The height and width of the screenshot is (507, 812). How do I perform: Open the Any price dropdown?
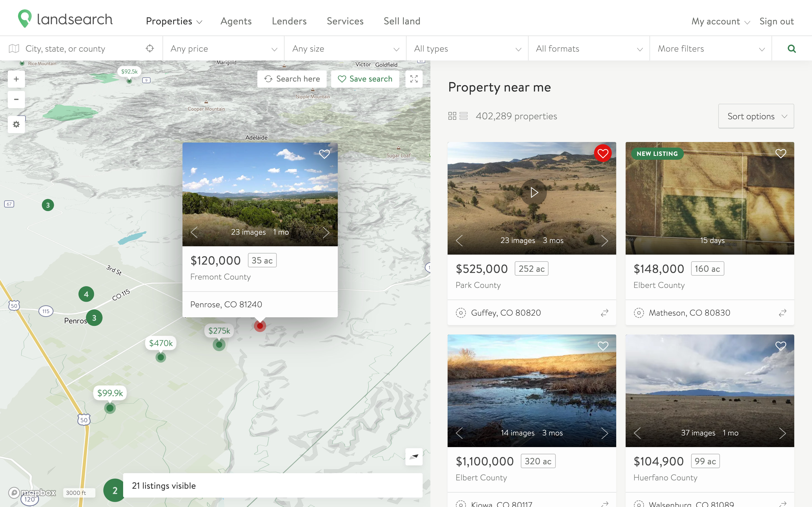click(223, 49)
